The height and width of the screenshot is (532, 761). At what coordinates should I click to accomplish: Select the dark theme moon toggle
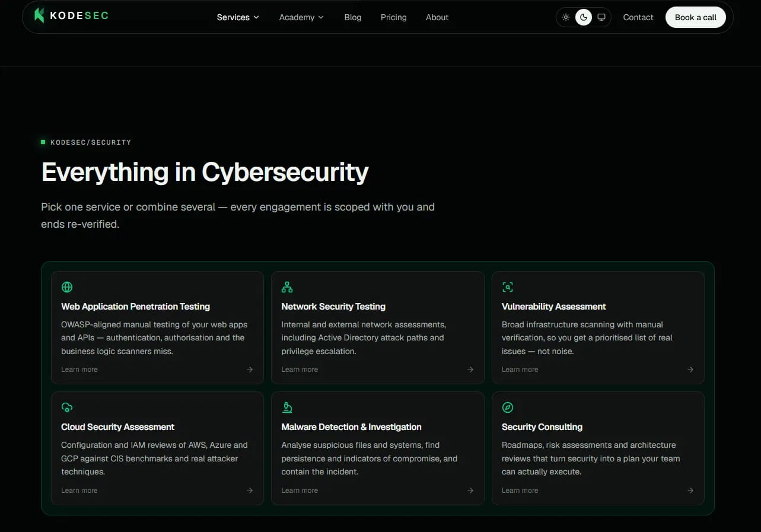point(584,17)
